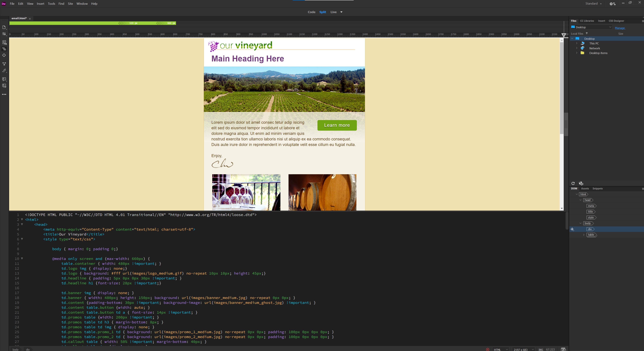This screenshot has width=644, height=351.
Task: Click File Management up-down arrows icon
Action: [4, 34]
